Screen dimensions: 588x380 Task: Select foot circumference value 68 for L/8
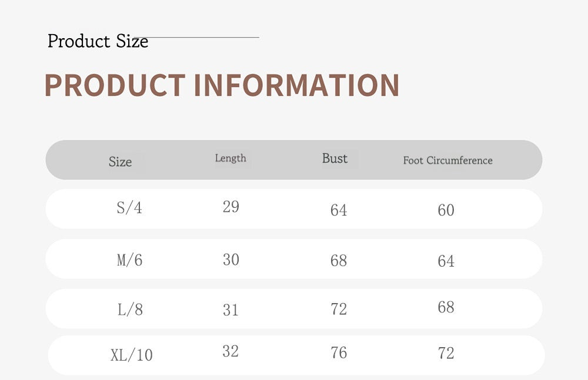pyautogui.click(x=446, y=307)
